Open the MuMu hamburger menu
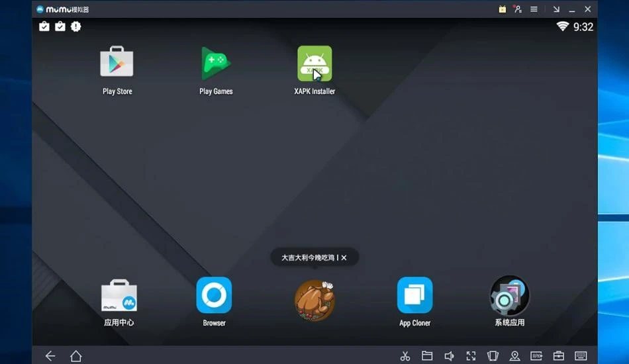The image size is (629, 364). coord(534,9)
